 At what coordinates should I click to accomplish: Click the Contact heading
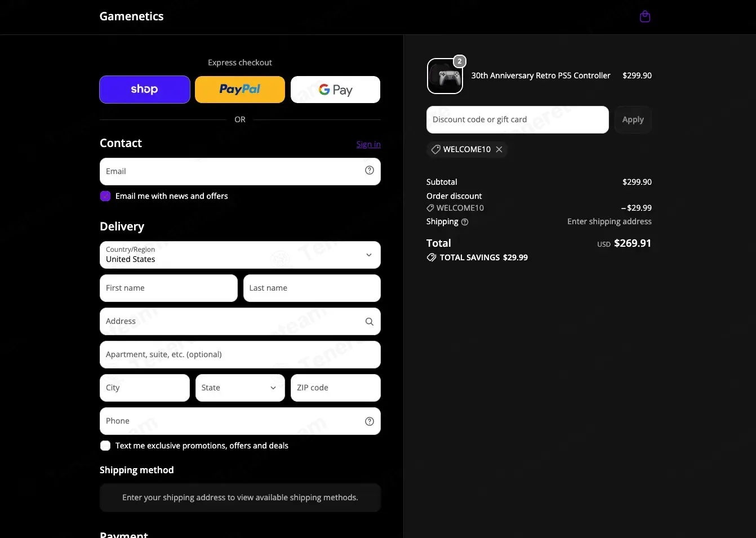pos(121,143)
